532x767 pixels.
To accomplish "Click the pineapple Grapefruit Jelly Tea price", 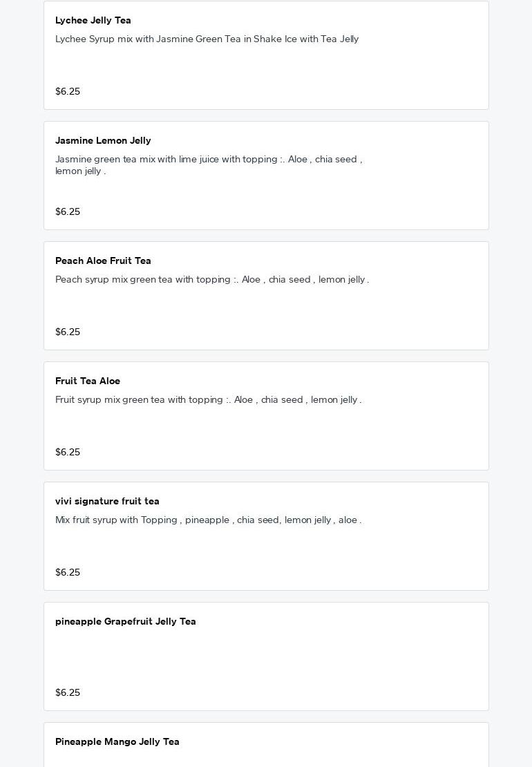I will [x=68, y=693].
